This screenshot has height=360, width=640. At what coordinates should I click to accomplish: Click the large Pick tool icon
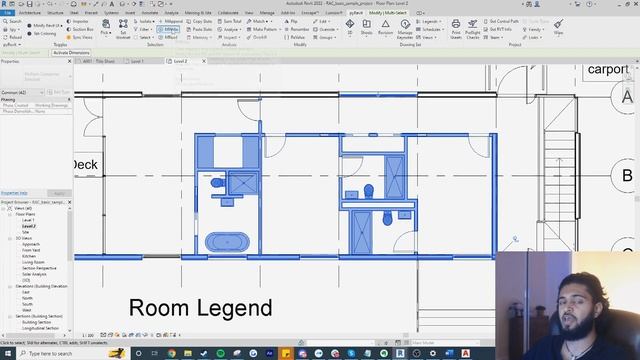[106, 24]
